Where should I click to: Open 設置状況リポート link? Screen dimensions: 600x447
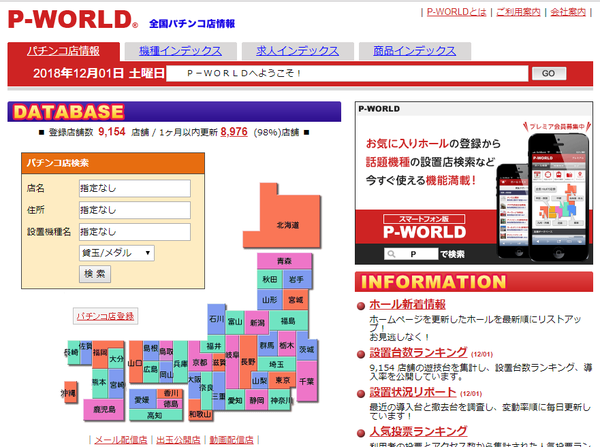[x=413, y=392]
